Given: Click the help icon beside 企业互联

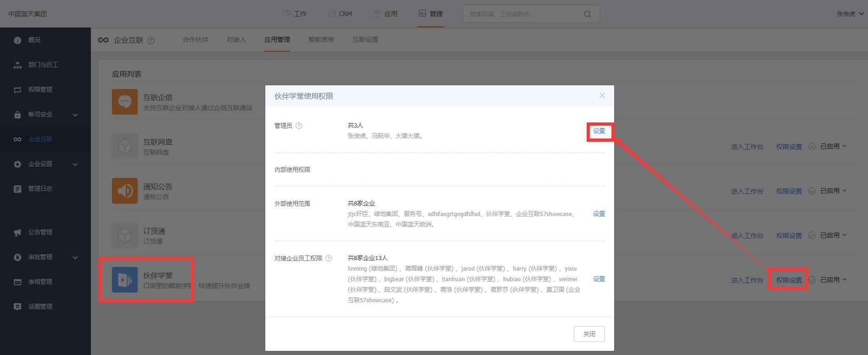Looking at the screenshot, I should tap(151, 40).
